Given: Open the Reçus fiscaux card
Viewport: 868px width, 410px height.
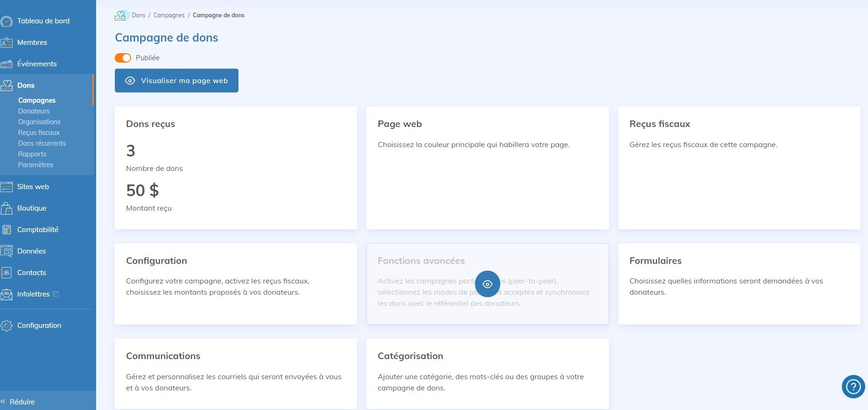Looking at the screenshot, I should coord(739,168).
